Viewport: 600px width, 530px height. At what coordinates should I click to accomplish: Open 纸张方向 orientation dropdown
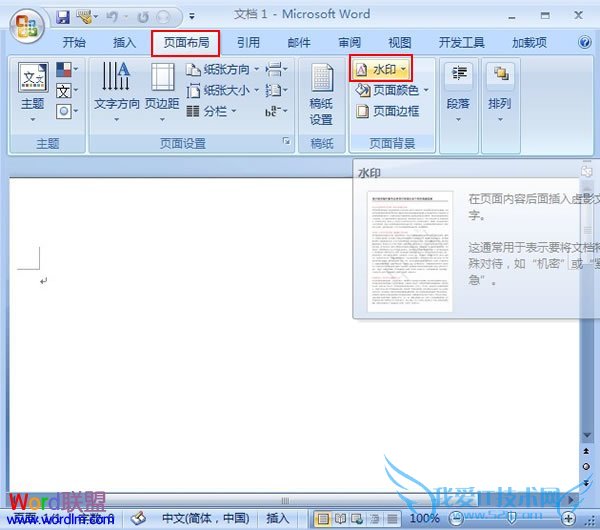pyautogui.click(x=223, y=70)
